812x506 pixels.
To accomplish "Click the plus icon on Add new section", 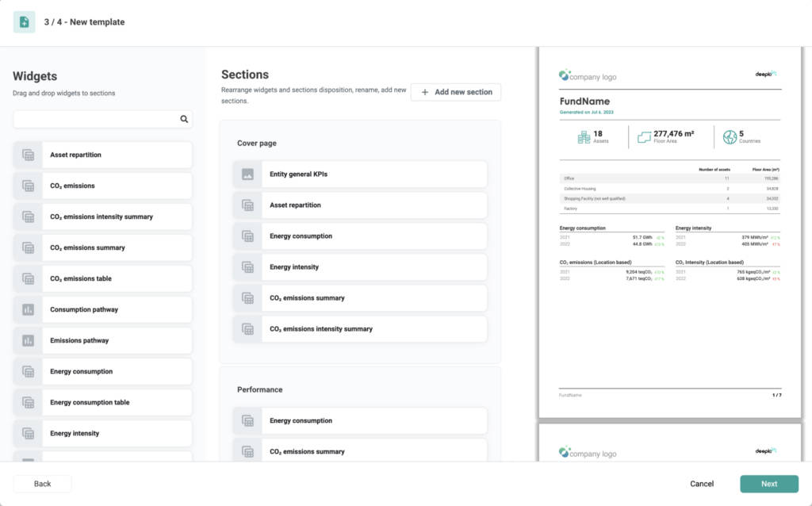I will pyautogui.click(x=425, y=92).
